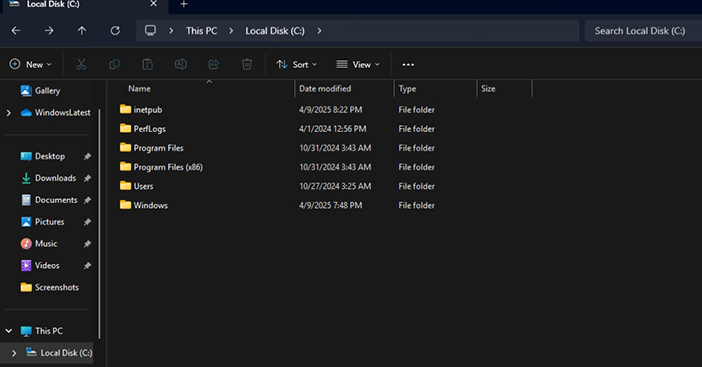Refresh the Local Disk (C:) view

(x=115, y=30)
